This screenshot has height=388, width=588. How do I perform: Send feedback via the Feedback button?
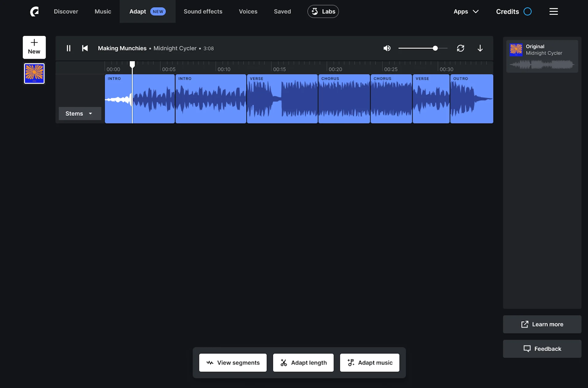tap(542, 348)
